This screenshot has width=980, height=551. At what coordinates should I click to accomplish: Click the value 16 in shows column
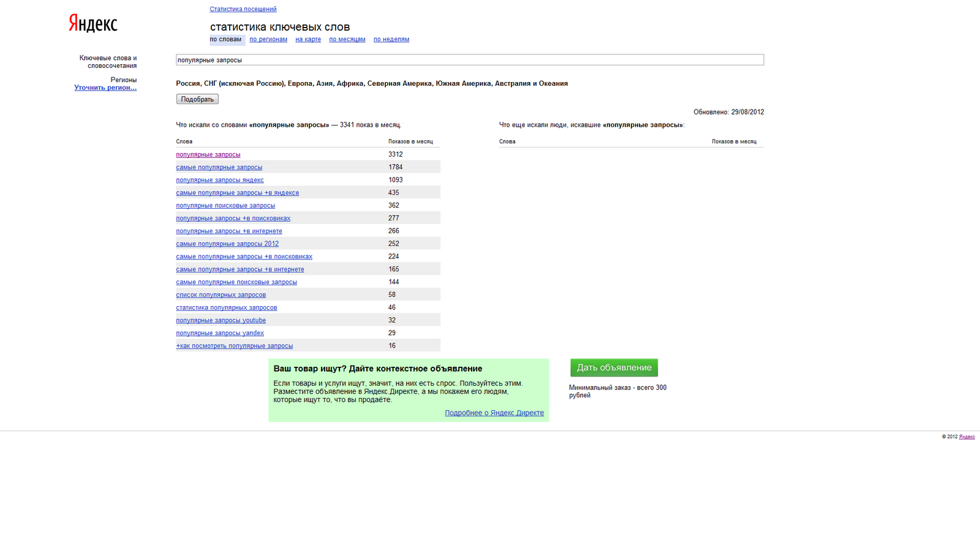tap(392, 346)
